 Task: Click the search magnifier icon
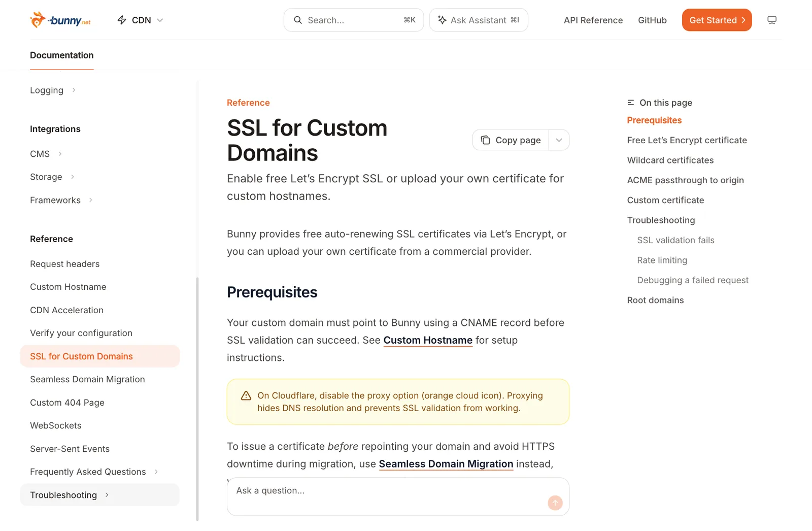pyautogui.click(x=298, y=20)
